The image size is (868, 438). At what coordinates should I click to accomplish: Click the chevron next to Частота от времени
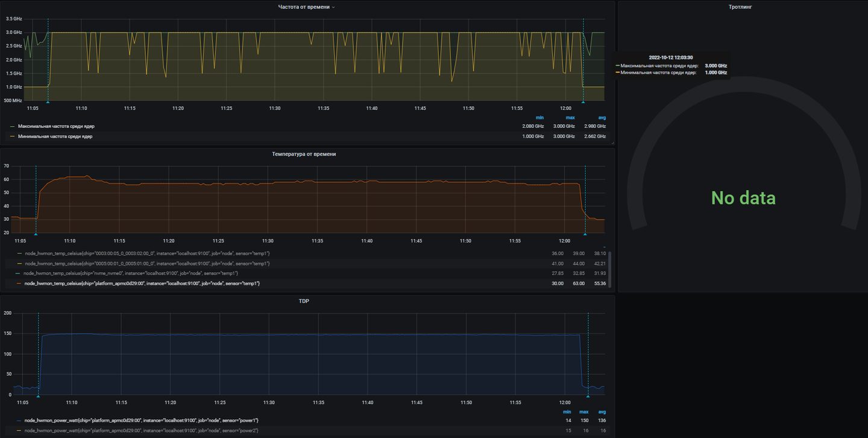[333, 7]
